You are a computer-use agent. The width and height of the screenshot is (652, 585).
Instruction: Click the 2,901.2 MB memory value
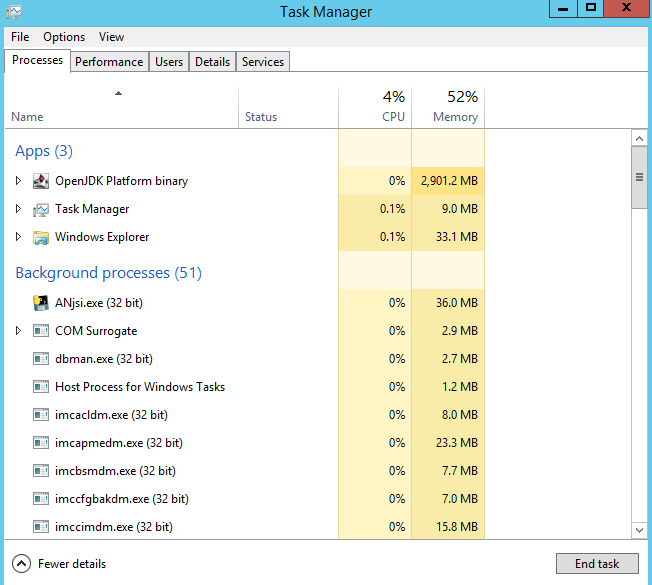(449, 181)
